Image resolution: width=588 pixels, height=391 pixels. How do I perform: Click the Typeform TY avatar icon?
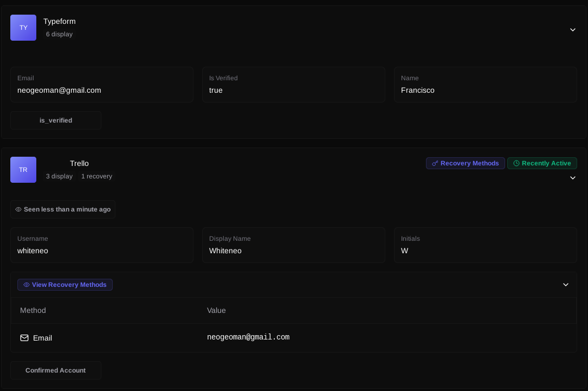[x=23, y=28]
